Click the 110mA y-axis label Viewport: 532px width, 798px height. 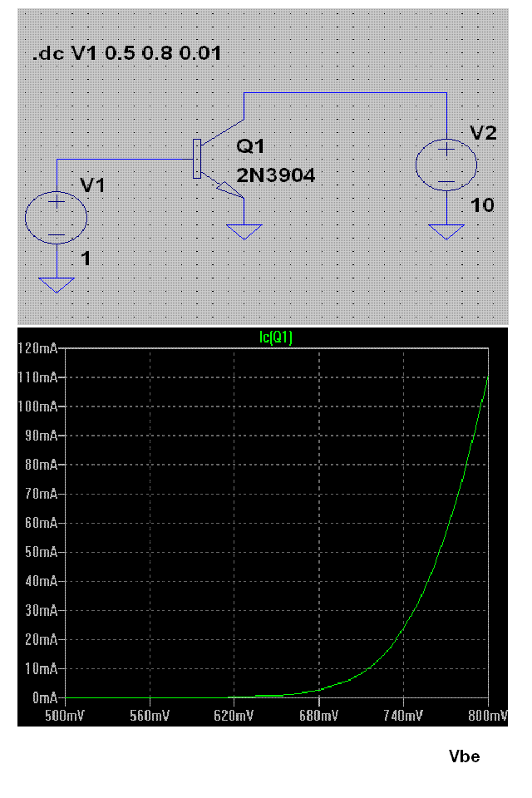point(38,377)
